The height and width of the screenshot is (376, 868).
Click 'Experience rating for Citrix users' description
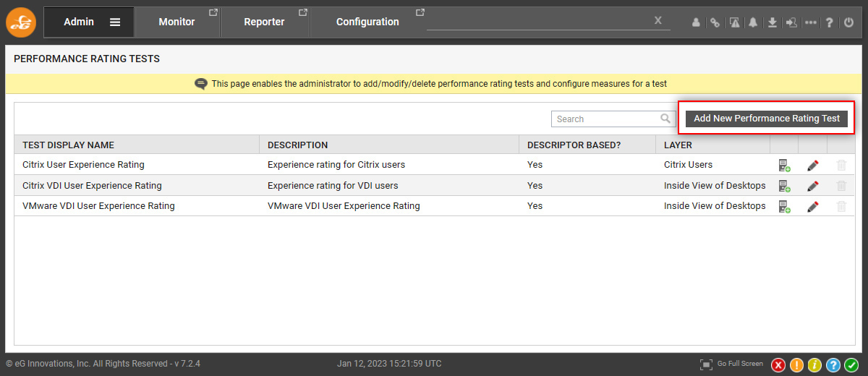coord(336,165)
